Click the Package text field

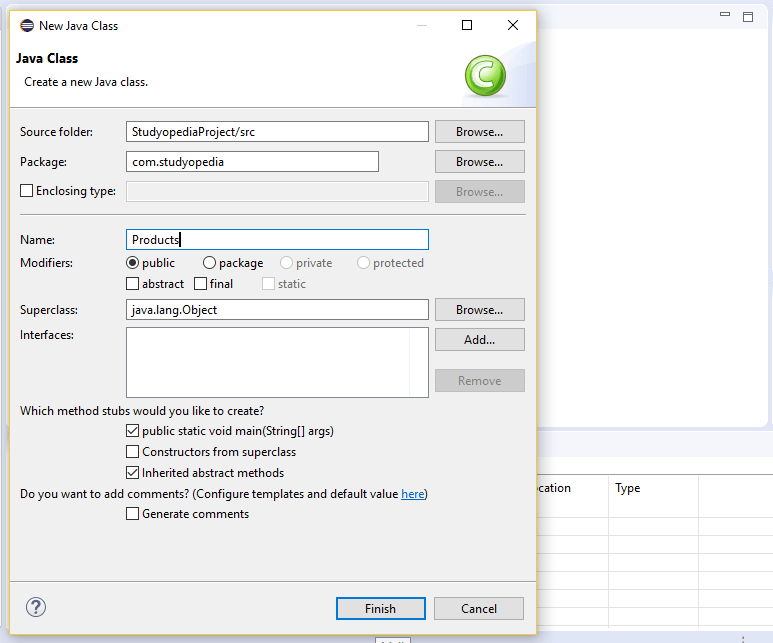[252, 162]
